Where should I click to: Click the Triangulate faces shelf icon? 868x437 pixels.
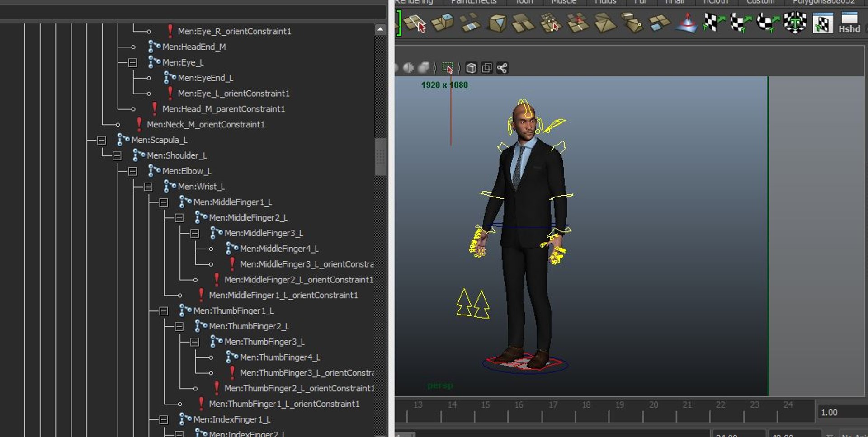coord(605,23)
